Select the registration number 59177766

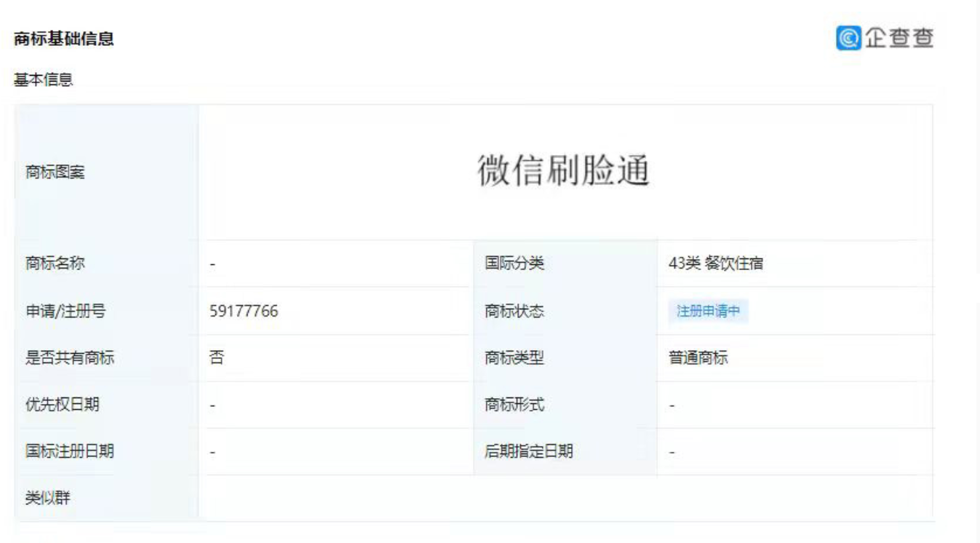point(244,312)
